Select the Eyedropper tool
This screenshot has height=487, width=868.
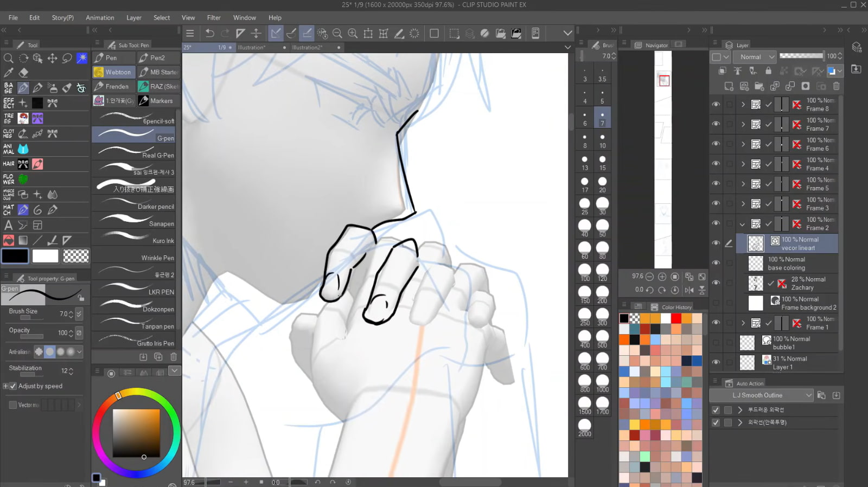(x=8, y=73)
